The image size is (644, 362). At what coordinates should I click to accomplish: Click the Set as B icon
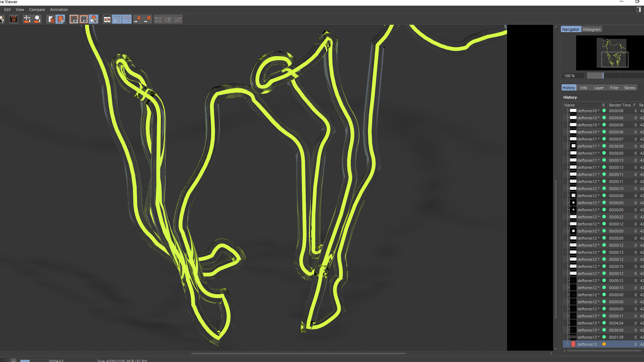[x=148, y=19]
